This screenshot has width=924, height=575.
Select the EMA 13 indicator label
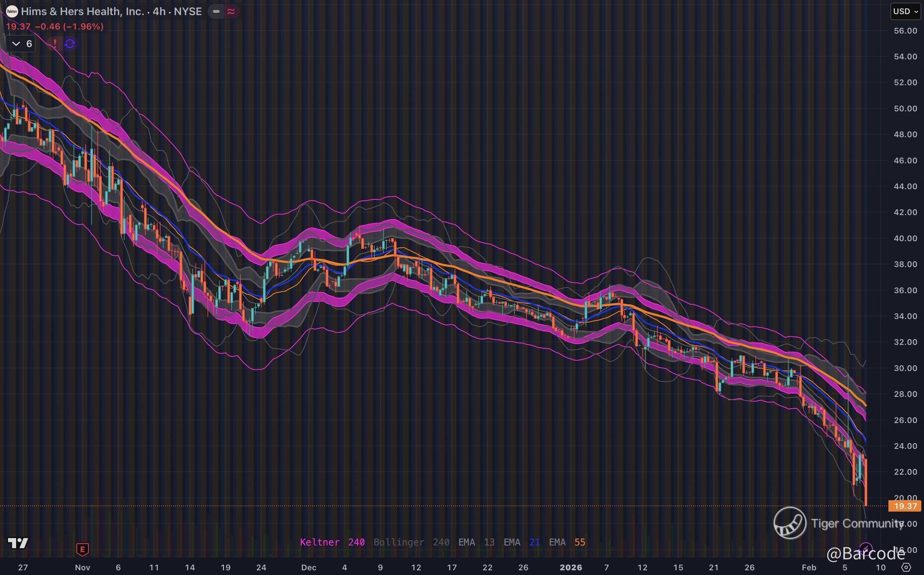pos(476,542)
